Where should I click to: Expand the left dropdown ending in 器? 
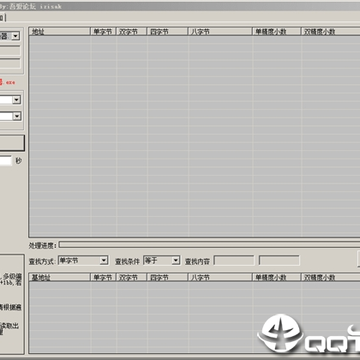[x=10, y=36]
